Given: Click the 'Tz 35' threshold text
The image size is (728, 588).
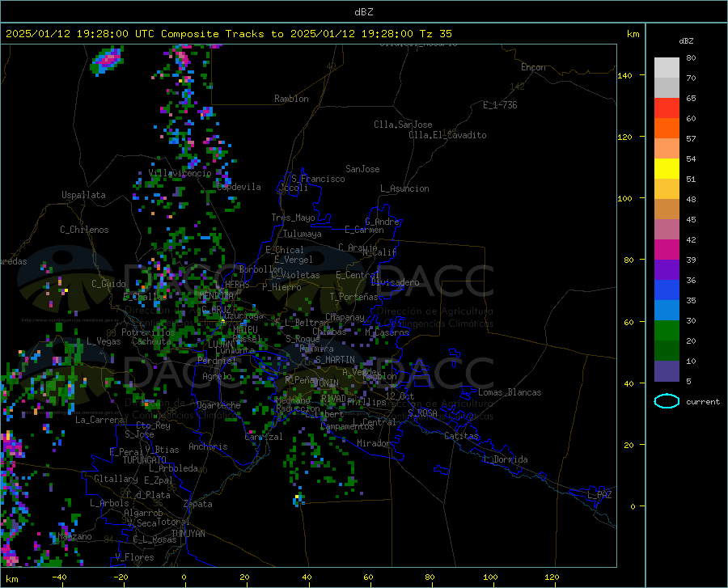Looking at the screenshot, I should tap(435, 34).
